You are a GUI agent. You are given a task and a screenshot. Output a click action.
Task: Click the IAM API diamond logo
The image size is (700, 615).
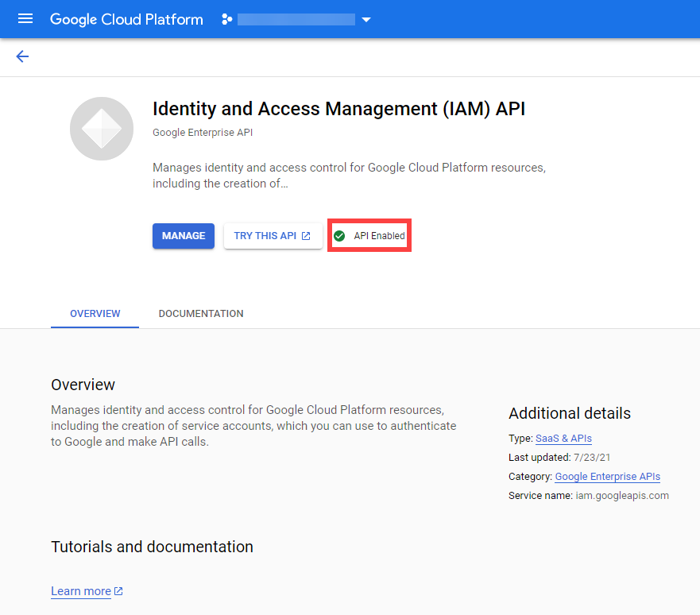coord(102,129)
